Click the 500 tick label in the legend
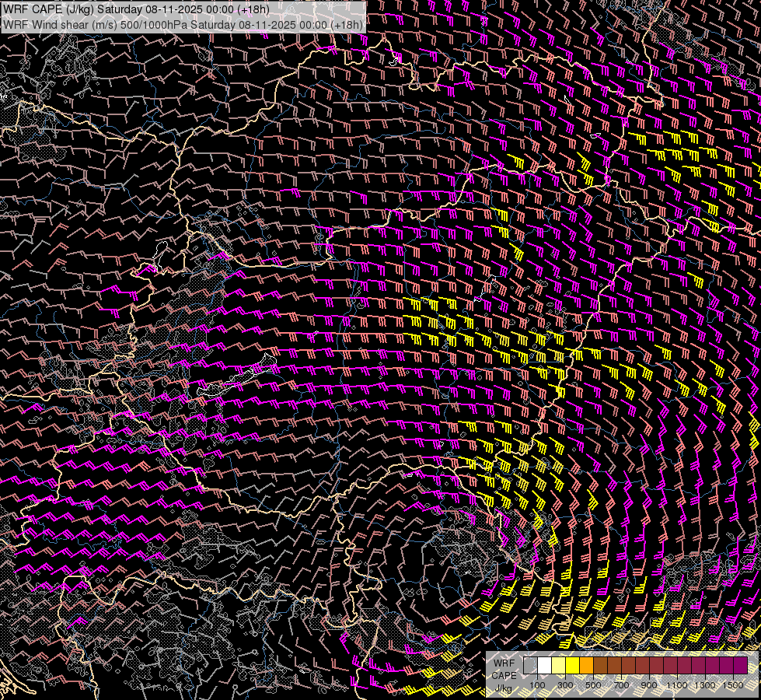Viewport: 761px width, 700px height. [x=593, y=684]
